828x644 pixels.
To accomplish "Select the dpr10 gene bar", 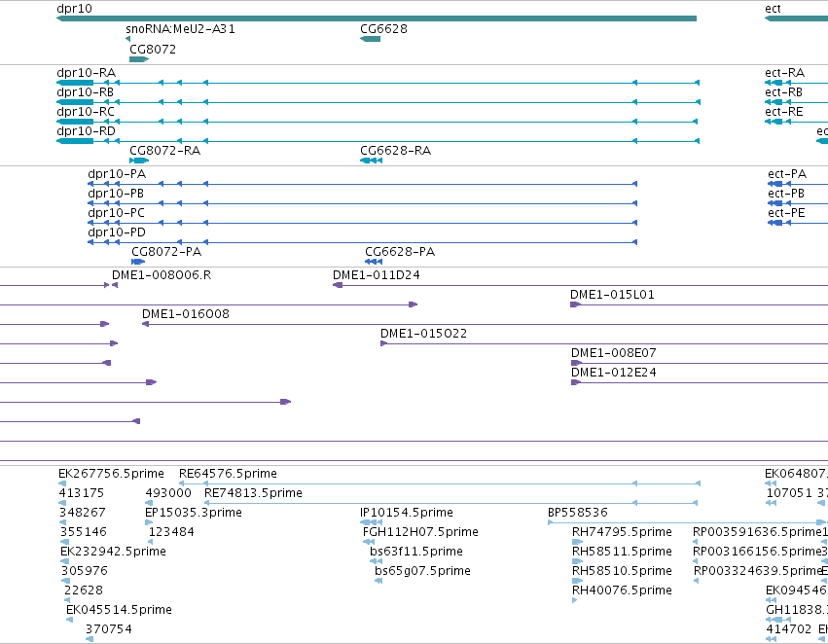I will point(377,18).
